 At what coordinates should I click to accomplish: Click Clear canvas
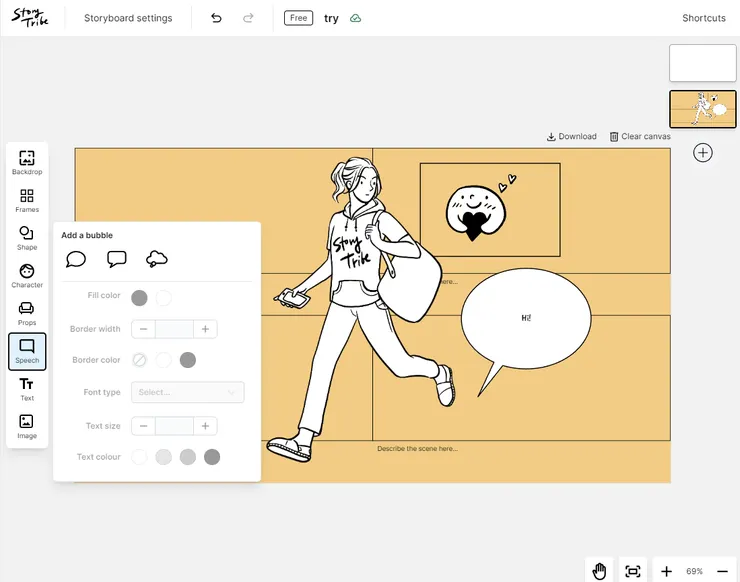click(x=640, y=137)
